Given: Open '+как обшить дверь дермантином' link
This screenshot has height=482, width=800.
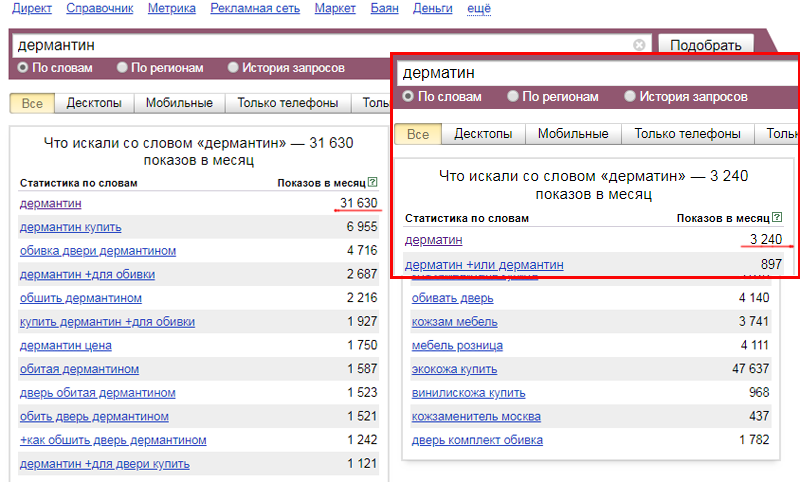Looking at the screenshot, I should tap(113, 440).
